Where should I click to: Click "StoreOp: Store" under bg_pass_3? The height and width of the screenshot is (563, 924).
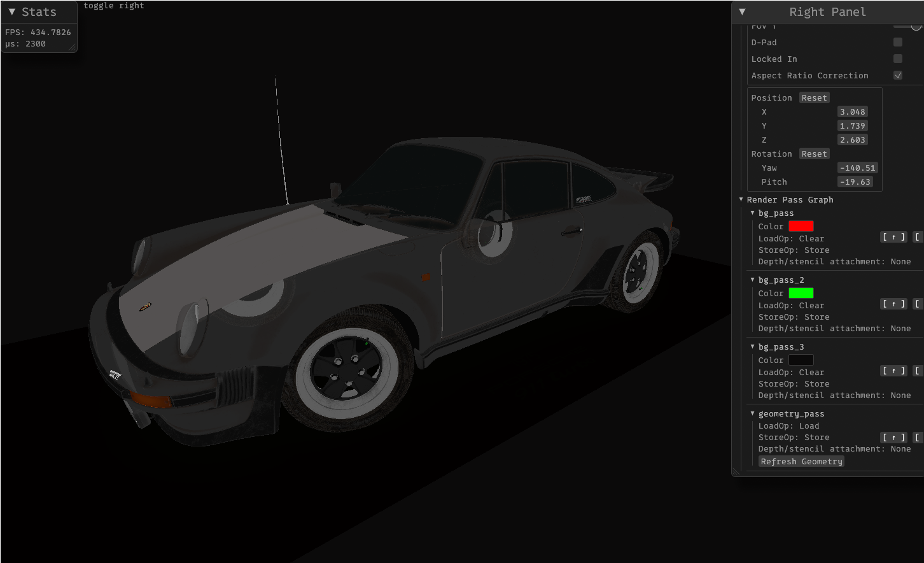pyautogui.click(x=794, y=384)
